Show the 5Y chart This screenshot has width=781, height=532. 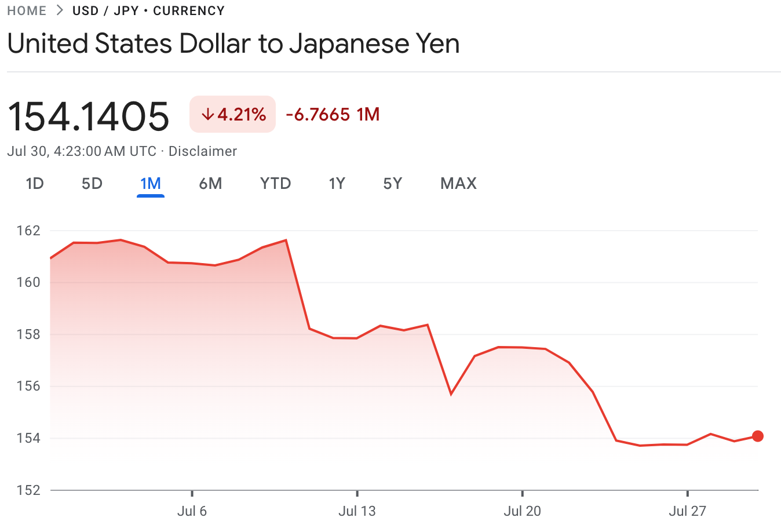pyautogui.click(x=392, y=183)
